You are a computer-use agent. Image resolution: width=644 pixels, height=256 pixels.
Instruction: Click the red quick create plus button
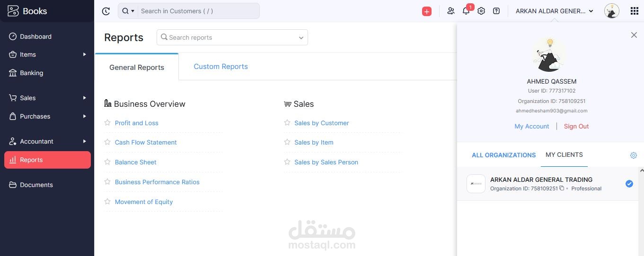[427, 11]
